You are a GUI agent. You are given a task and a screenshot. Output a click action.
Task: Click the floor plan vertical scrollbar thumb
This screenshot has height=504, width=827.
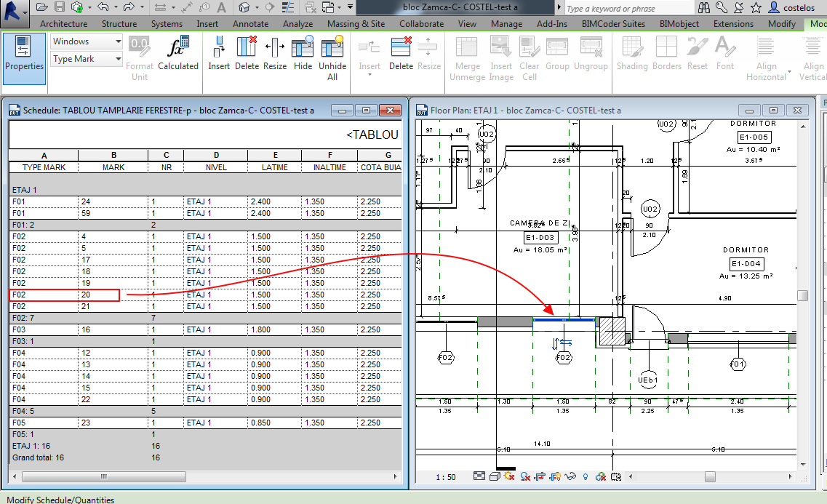coord(803,295)
